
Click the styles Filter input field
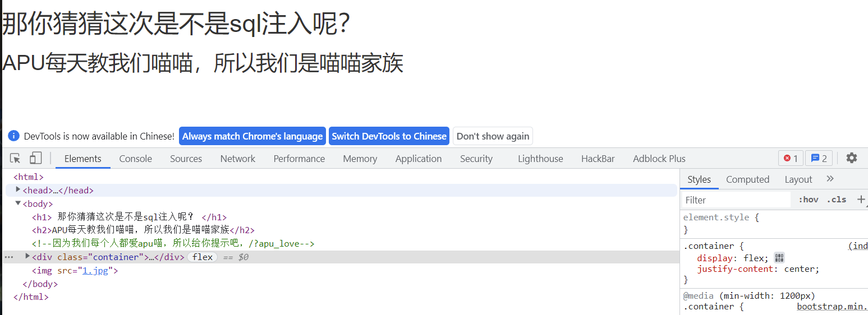click(736, 200)
